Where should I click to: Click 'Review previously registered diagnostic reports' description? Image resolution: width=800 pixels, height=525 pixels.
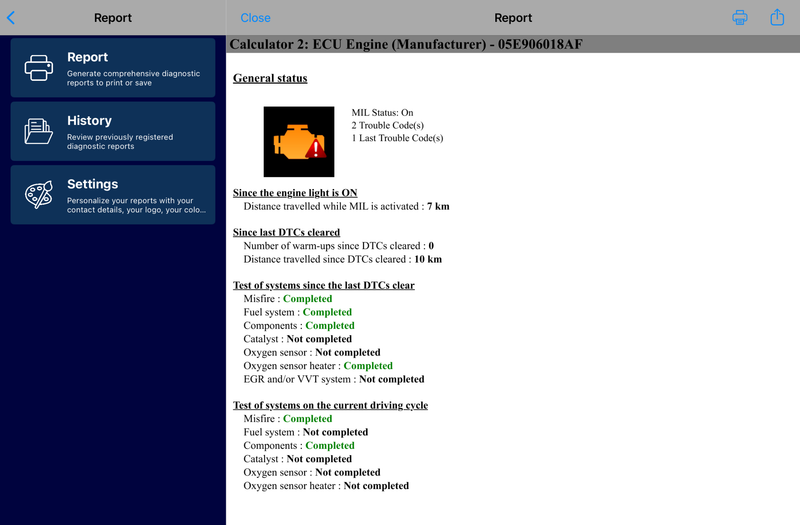[120, 141]
